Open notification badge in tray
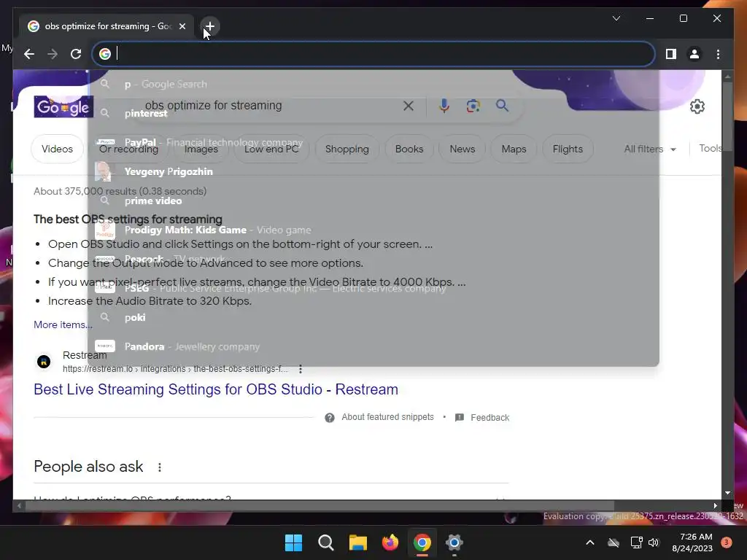This screenshot has width=747, height=560. (x=727, y=542)
